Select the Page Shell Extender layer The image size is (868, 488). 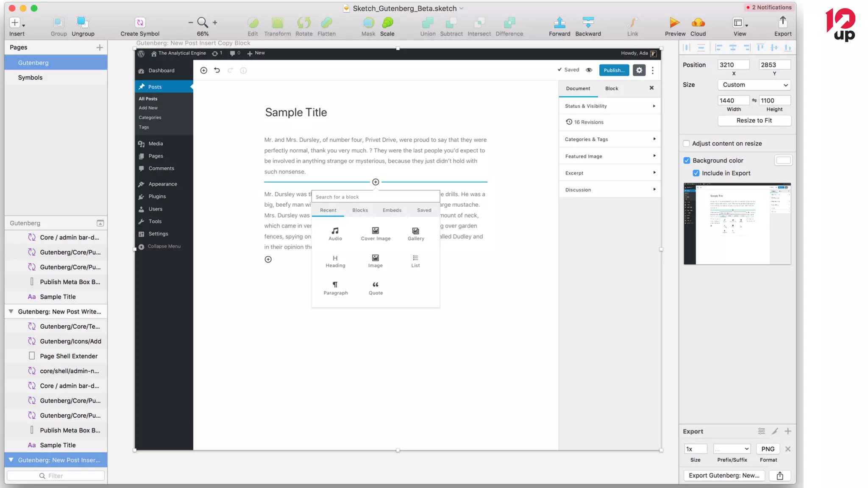point(69,356)
